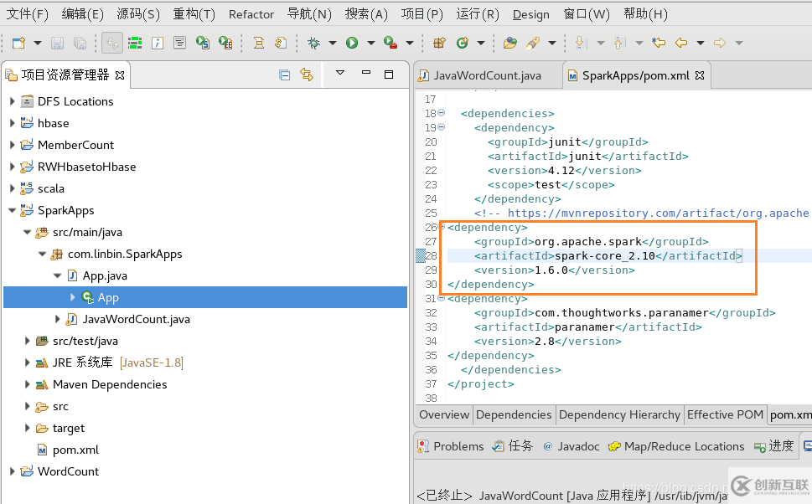The width and height of the screenshot is (812, 504).
Task: Open the 帮助(H) menu
Action: pyautogui.click(x=645, y=14)
